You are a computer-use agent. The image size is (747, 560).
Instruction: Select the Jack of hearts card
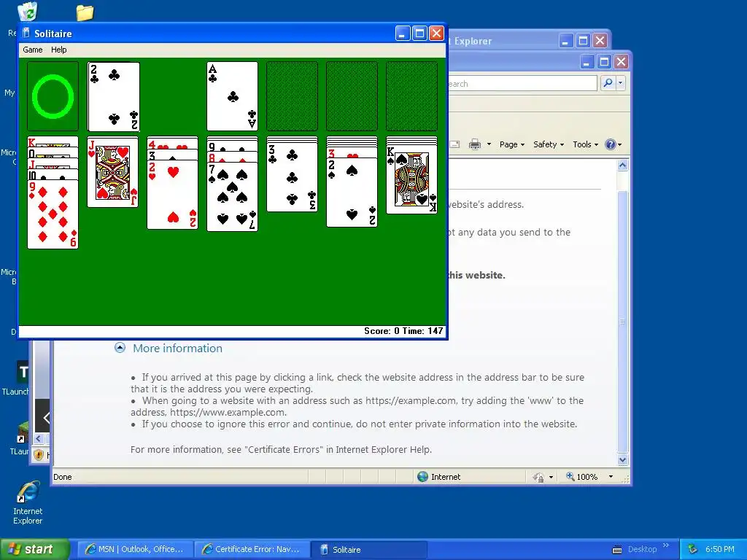point(113,172)
